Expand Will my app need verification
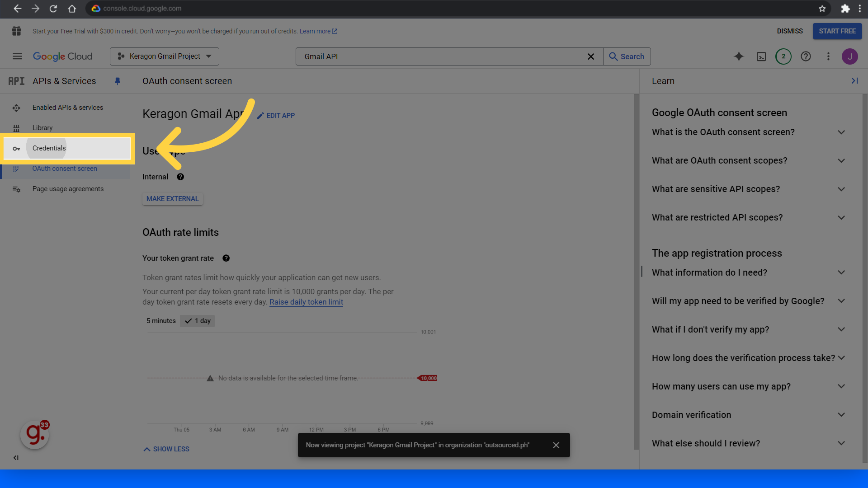Image resolution: width=868 pixels, height=488 pixels. pyautogui.click(x=749, y=301)
